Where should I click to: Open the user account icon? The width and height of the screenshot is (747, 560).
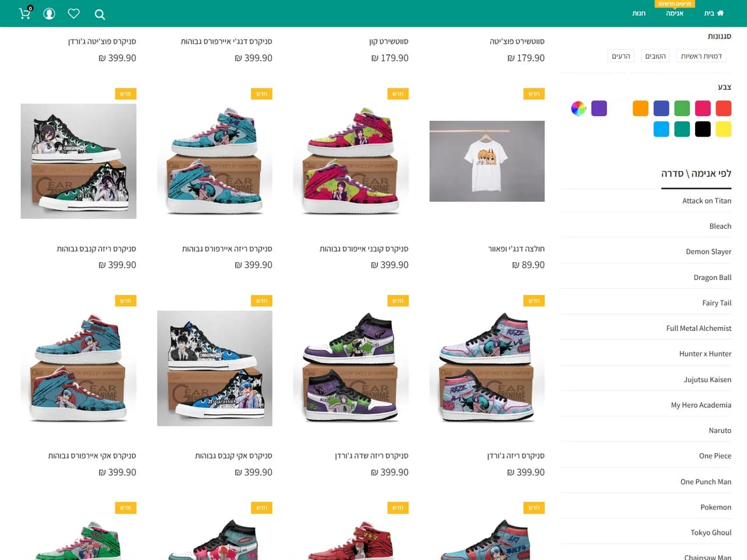pyautogui.click(x=49, y=13)
